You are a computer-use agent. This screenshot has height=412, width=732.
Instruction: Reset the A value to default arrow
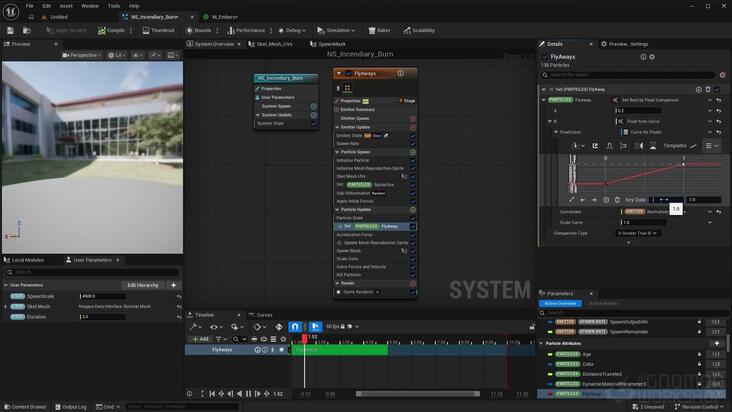point(719,111)
